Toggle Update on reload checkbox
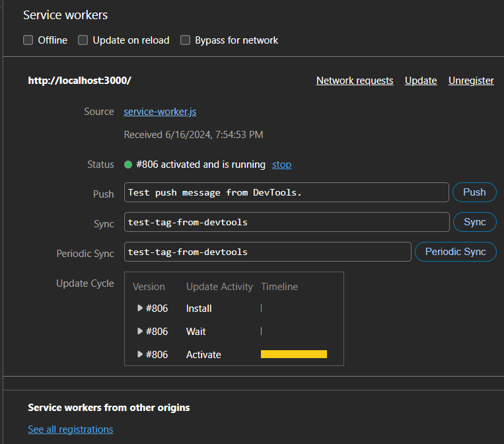Image resolution: width=504 pixels, height=444 pixels. coord(83,40)
